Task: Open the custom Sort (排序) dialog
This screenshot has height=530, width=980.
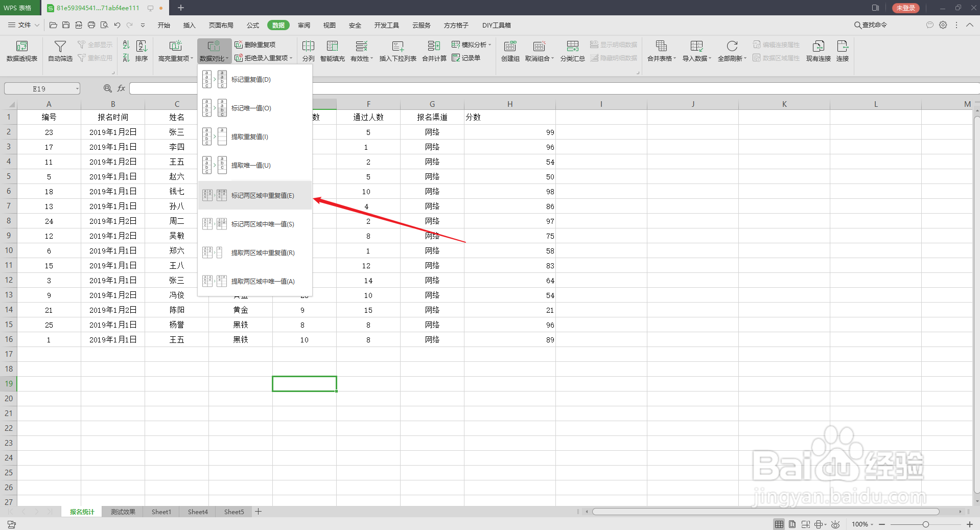Action: pyautogui.click(x=142, y=51)
